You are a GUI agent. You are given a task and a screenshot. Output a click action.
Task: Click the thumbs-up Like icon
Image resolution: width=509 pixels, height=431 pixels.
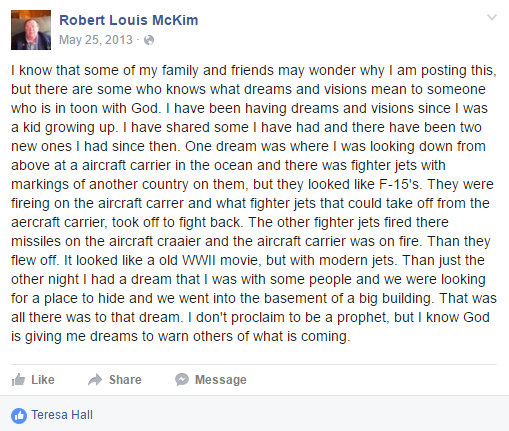pos(18,380)
